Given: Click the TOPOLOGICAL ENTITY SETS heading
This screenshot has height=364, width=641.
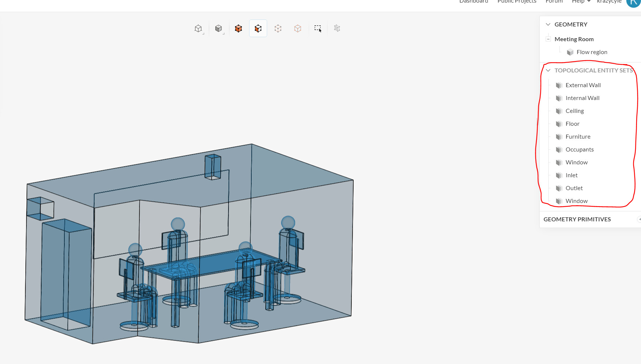Looking at the screenshot, I should point(594,70).
